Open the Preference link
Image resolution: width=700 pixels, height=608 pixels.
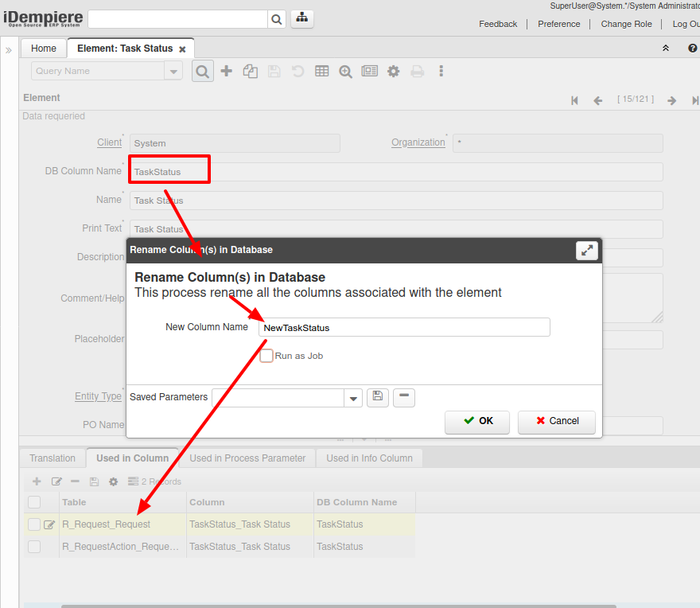click(x=558, y=24)
